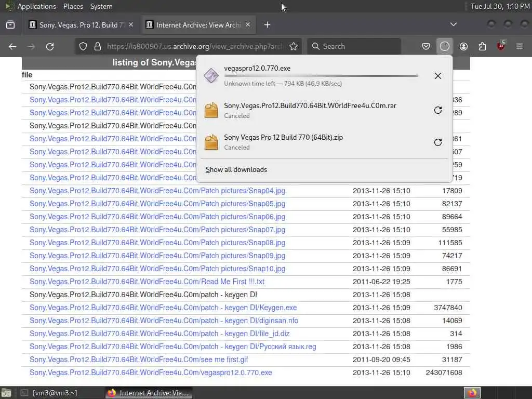The width and height of the screenshot is (532, 399).
Task: Open the uBlock Origin extension
Action: 501,46
